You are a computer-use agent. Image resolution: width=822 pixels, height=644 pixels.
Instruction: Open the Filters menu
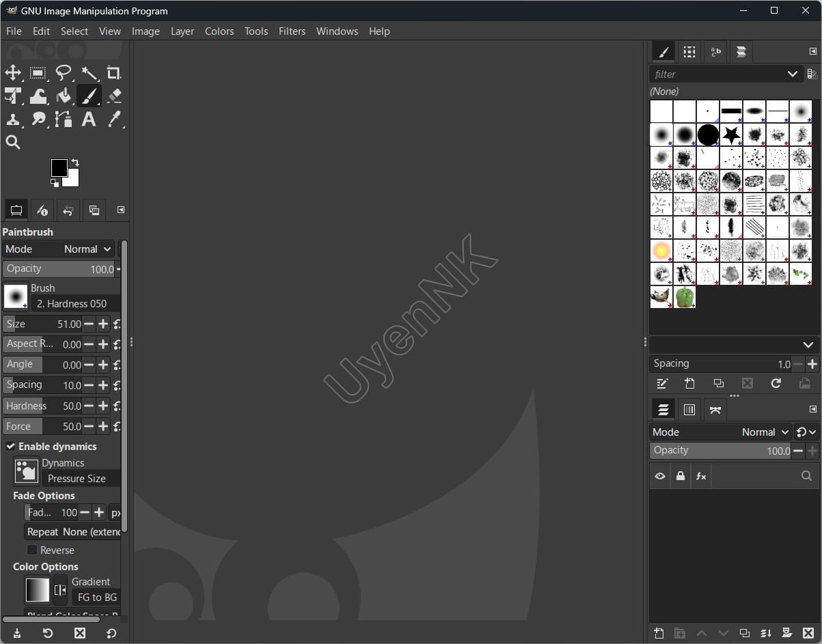[x=292, y=31]
